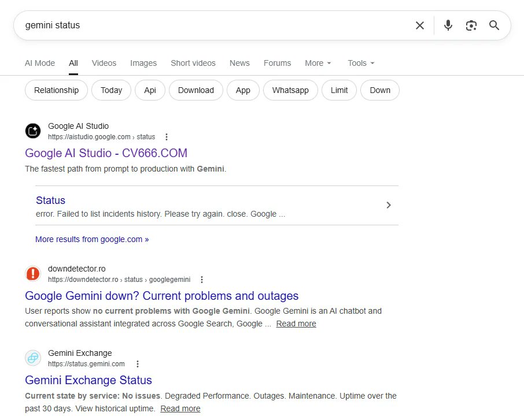This screenshot has width=524, height=420.
Task: Click the downdetector.ro site name
Action: pyautogui.click(x=77, y=269)
